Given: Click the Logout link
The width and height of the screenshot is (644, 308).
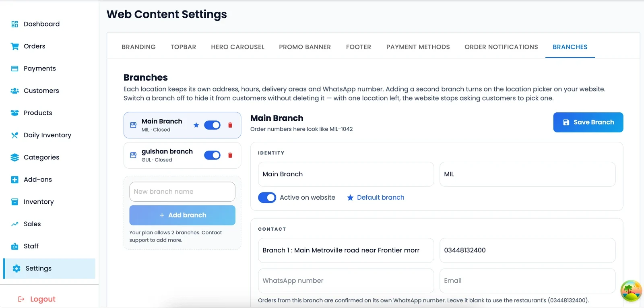Looking at the screenshot, I should [43, 299].
